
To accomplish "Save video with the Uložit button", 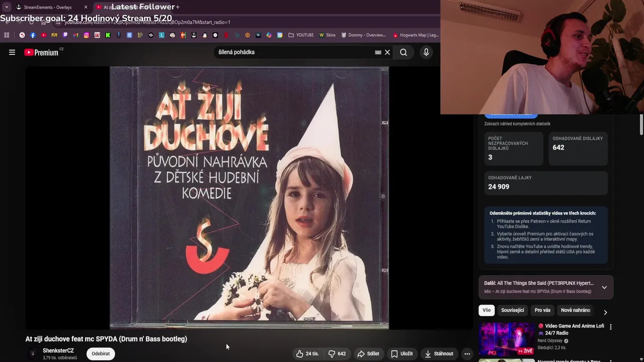I will tap(402, 353).
